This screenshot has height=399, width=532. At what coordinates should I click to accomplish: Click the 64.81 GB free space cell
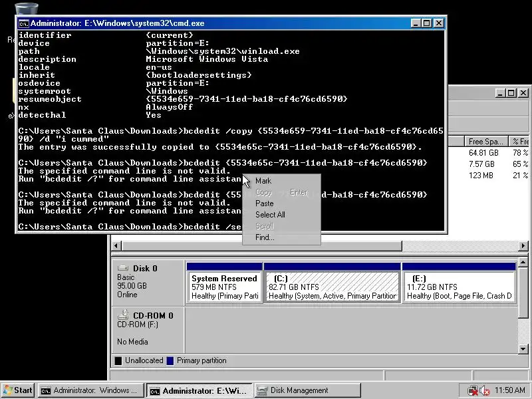484,153
